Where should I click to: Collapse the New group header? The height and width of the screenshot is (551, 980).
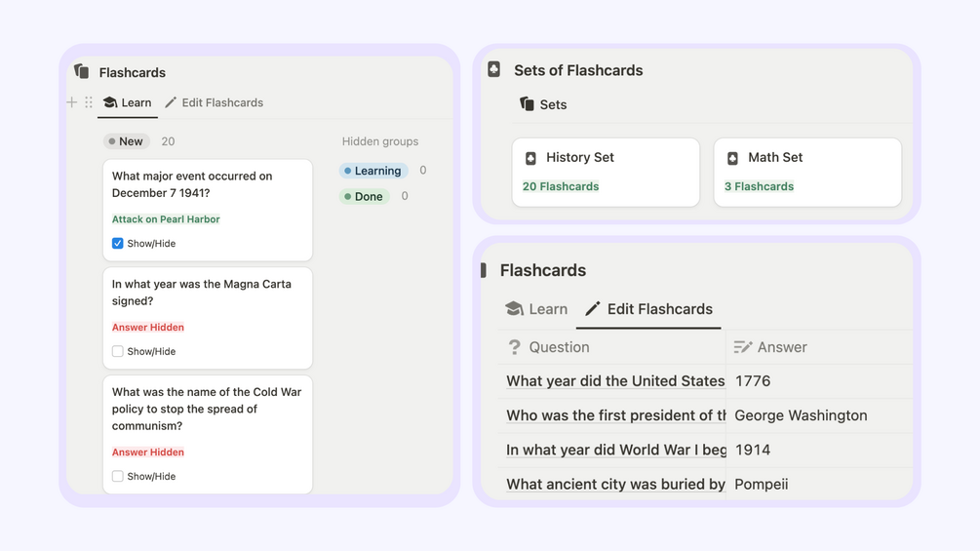click(x=127, y=141)
